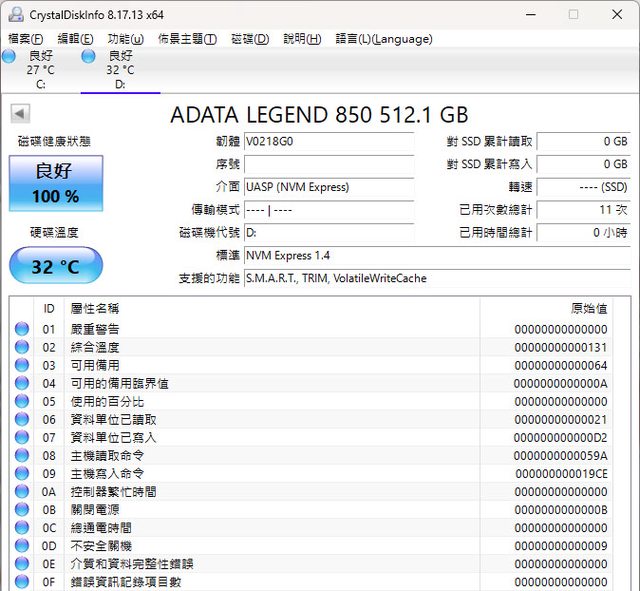Screen dimensions: 640x591
Task: Click status orb for attribute 01 嚴重警告
Action: coord(22,329)
